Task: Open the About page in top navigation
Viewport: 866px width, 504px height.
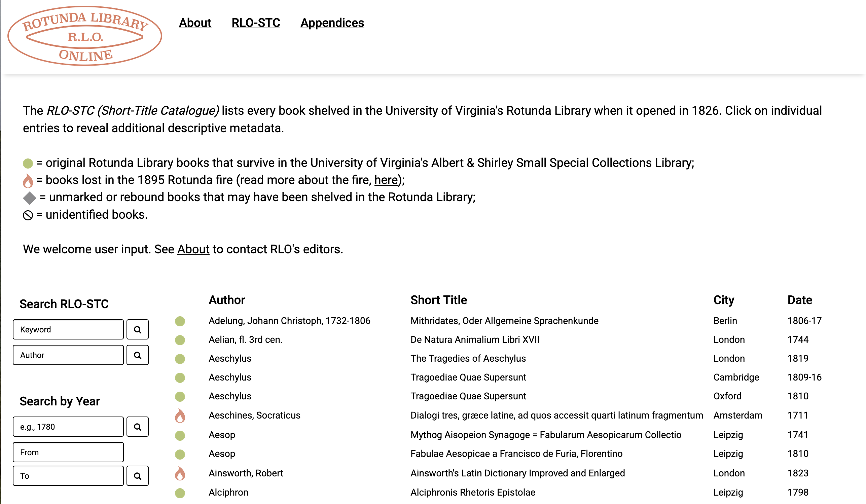Action: click(195, 23)
